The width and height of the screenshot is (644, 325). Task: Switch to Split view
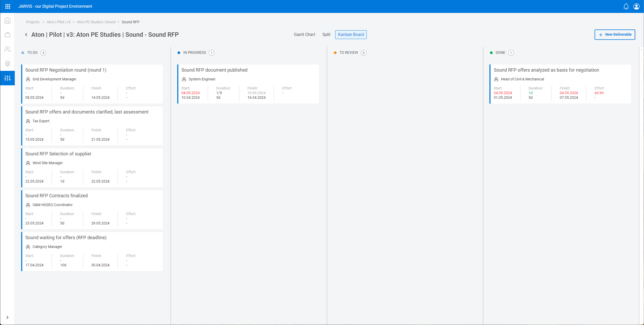(x=326, y=35)
